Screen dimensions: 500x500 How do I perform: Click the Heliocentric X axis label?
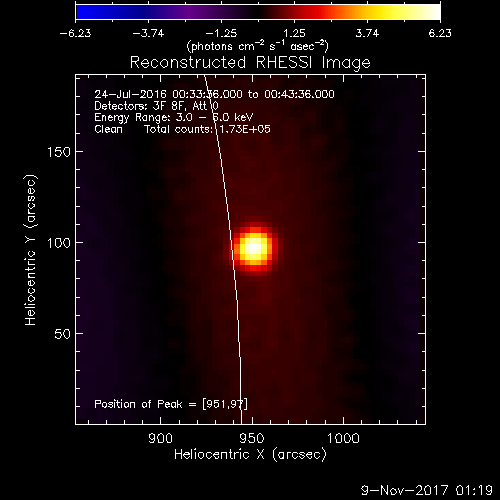250,455
